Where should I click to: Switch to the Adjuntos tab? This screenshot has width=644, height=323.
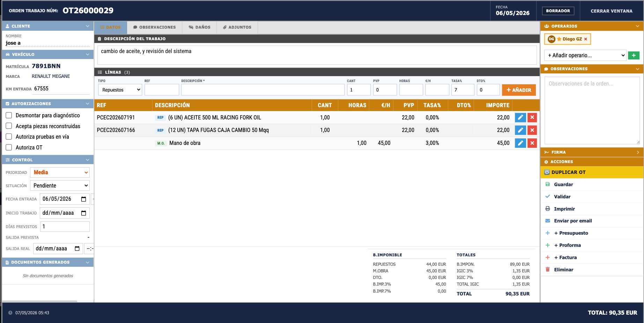coord(237,27)
